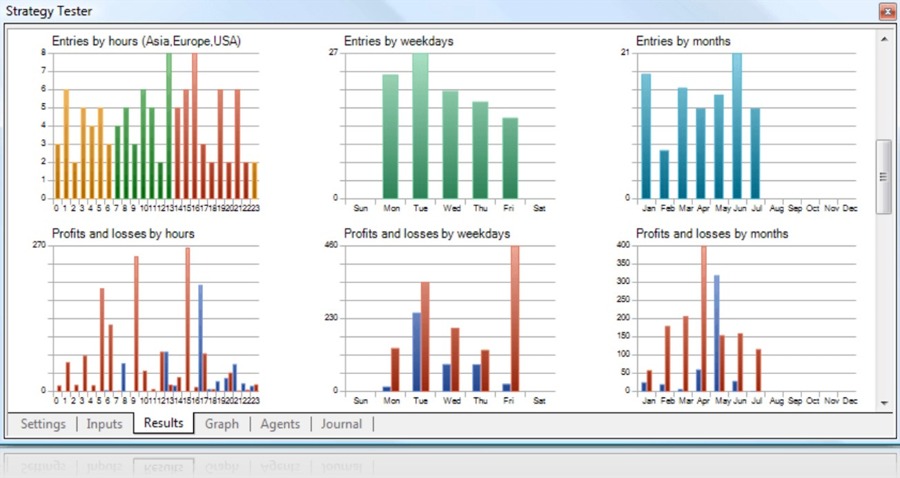900x478 pixels.
Task: Click the 'Profits and losses by hours' title
Action: tap(123, 234)
